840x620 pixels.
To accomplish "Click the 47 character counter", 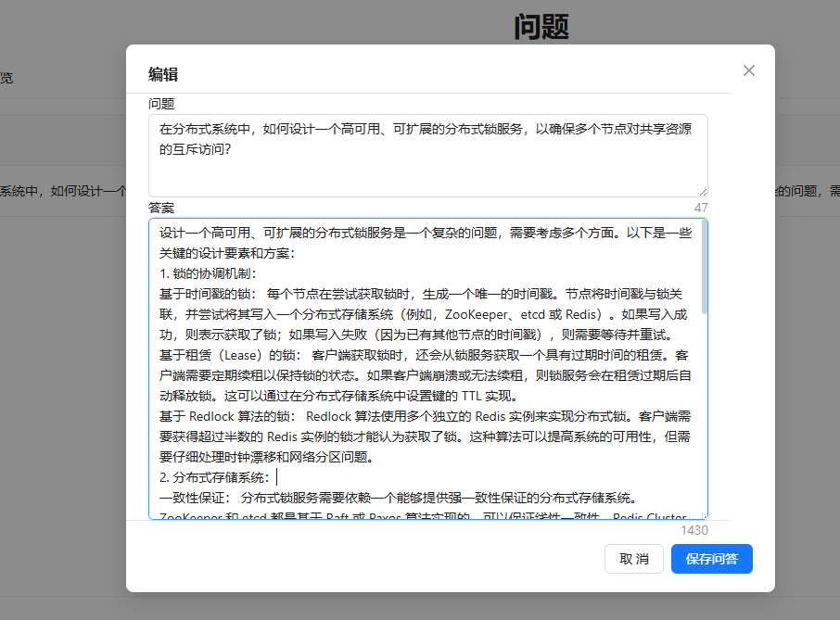I will 700,208.
